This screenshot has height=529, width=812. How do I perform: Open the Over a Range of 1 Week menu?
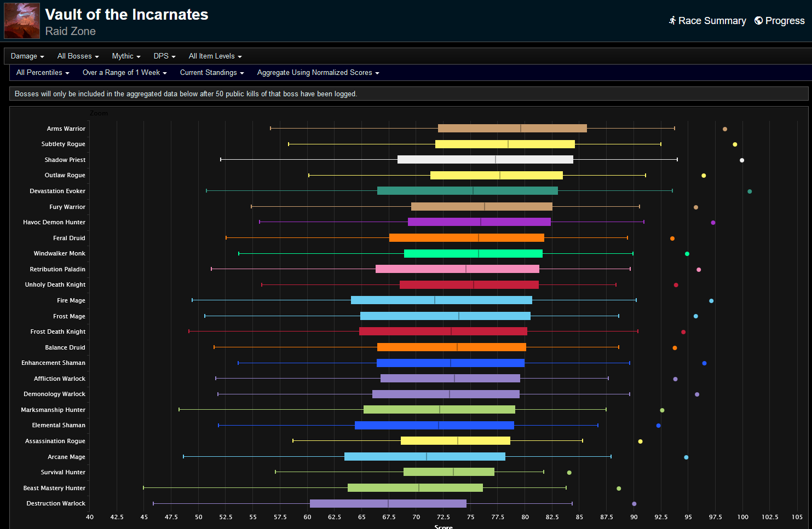124,73
